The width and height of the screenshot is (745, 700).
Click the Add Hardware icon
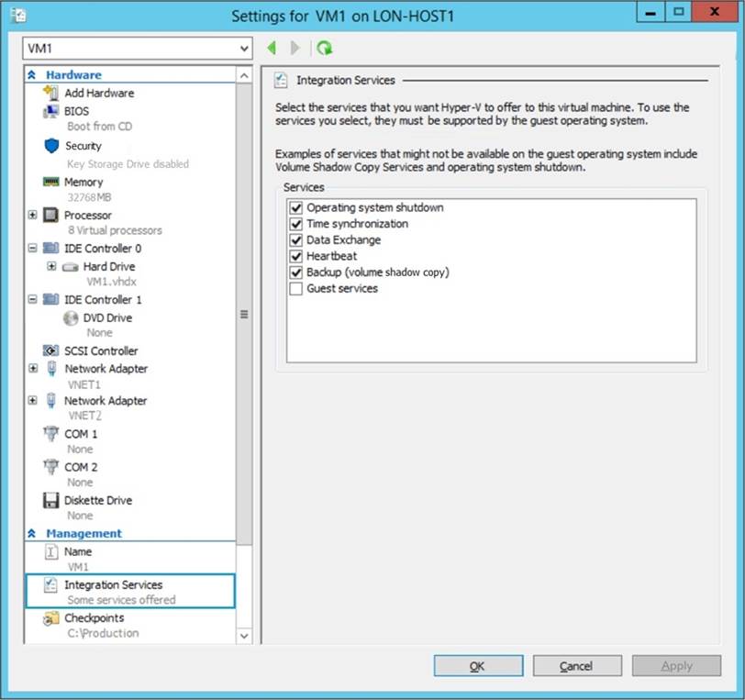pyautogui.click(x=51, y=93)
